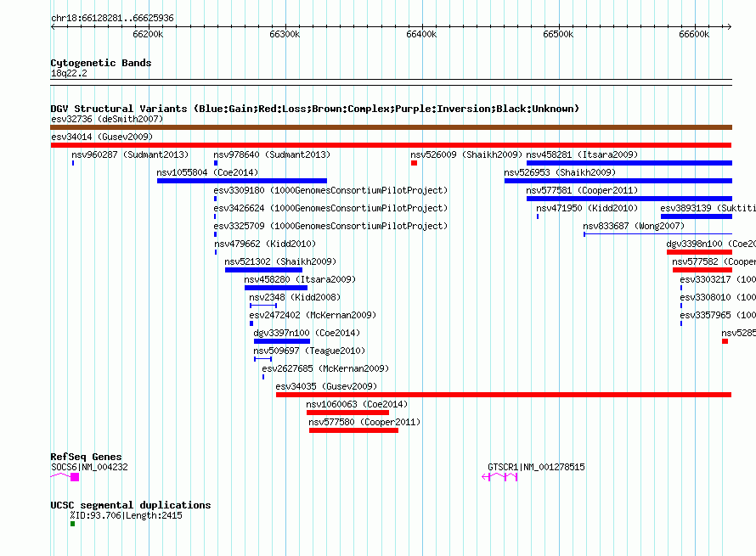Viewport: 756px width, 556px height.
Task: Click the nsv2348 (Kidd2008) bracket glyph
Action: [x=263, y=306]
